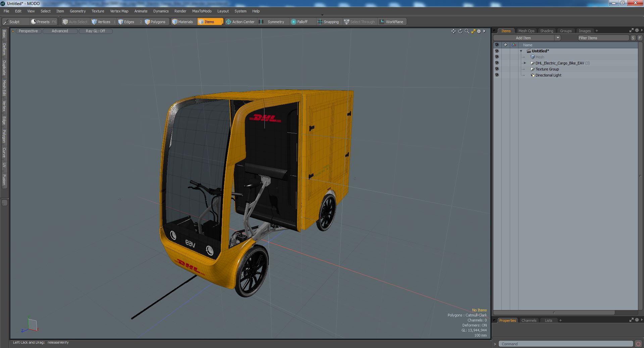
Task: Expand the Items panel to full size
Action: (631, 31)
